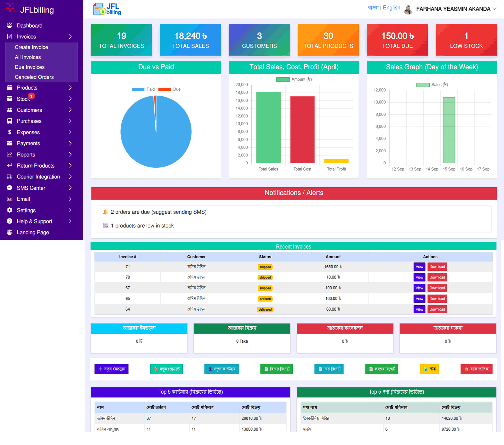This screenshot has height=445, width=504.
Task: Click the JFL billing logo in header
Action: tap(107, 9)
